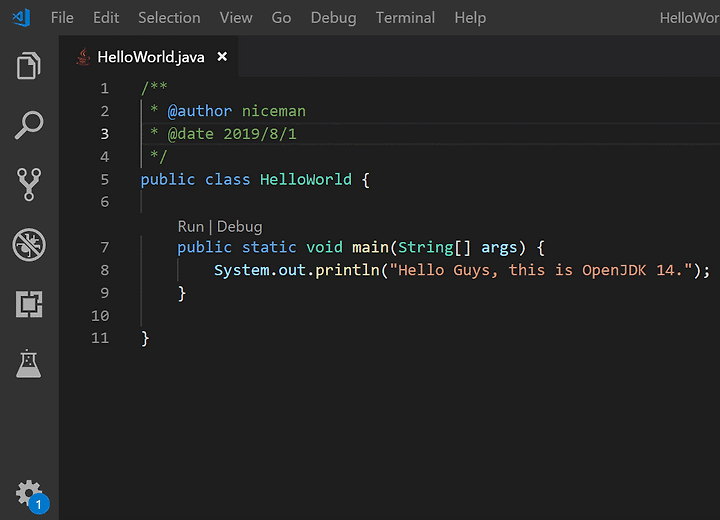Screen dimensions: 720x520
Task: Open the Debug view icon
Action: tap(29, 244)
